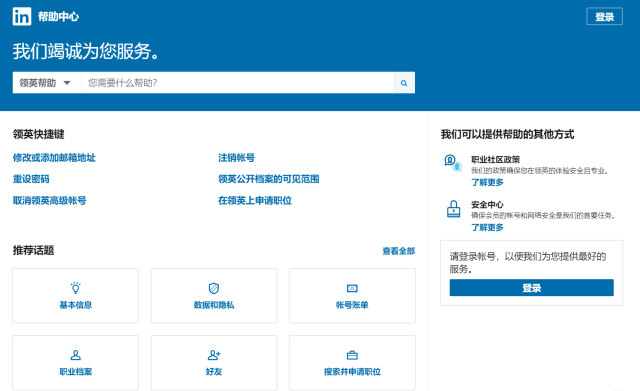This screenshot has height=391, width=640.
Task: Open the 领英公开档案的可见范围 link
Action: click(x=269, y=179)
